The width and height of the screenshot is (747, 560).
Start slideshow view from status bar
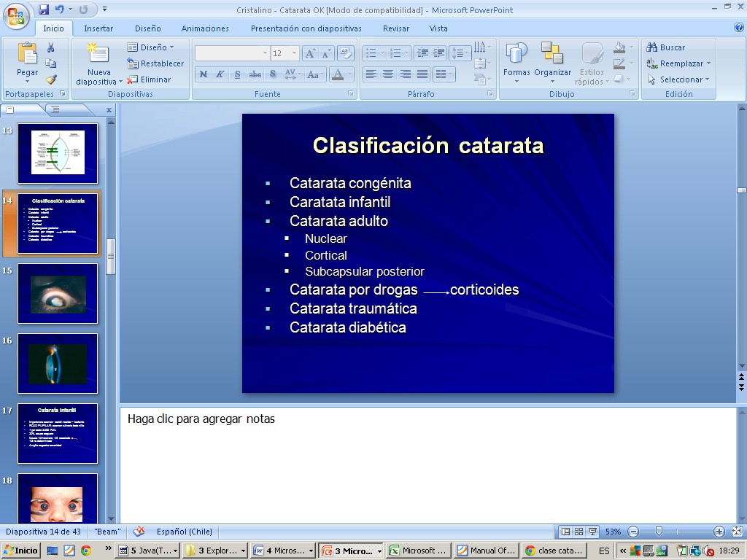[593, 532]
